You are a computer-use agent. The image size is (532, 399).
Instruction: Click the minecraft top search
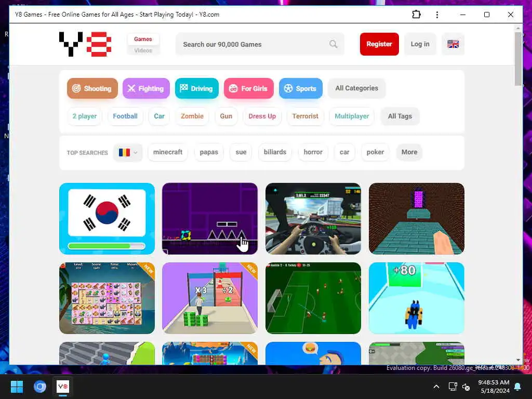coord(168,152)
